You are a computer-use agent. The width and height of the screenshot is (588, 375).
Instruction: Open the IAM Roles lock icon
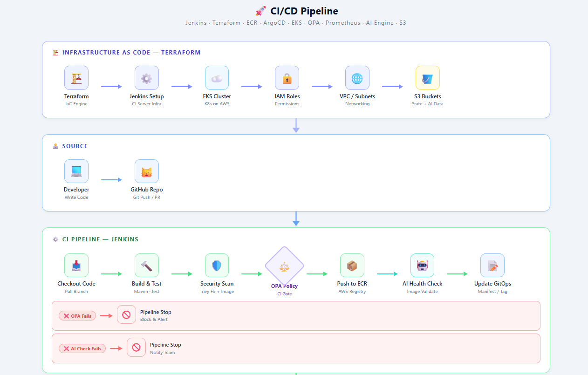coord(287,78)
